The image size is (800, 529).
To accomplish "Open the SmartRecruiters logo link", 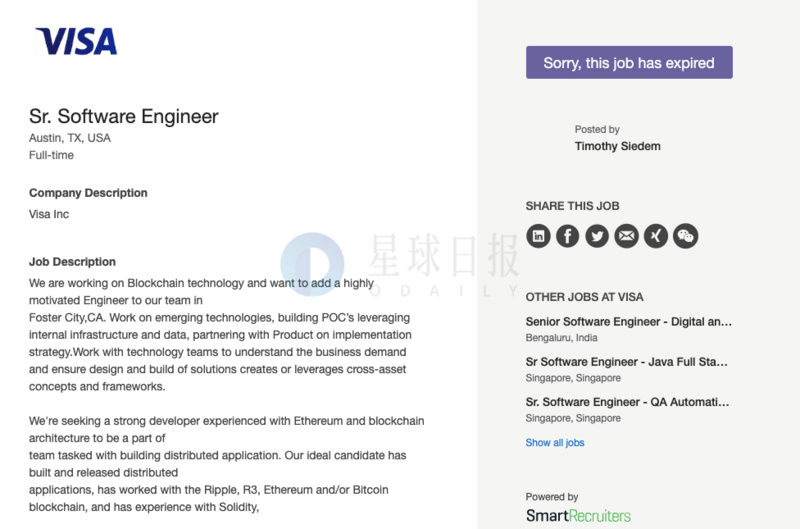I will (x=578, y=516).
